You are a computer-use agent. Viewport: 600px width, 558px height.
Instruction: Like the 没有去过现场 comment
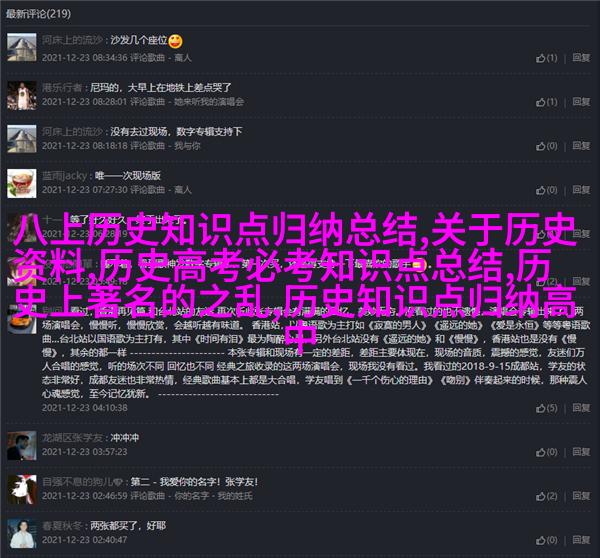coord(546,146)
